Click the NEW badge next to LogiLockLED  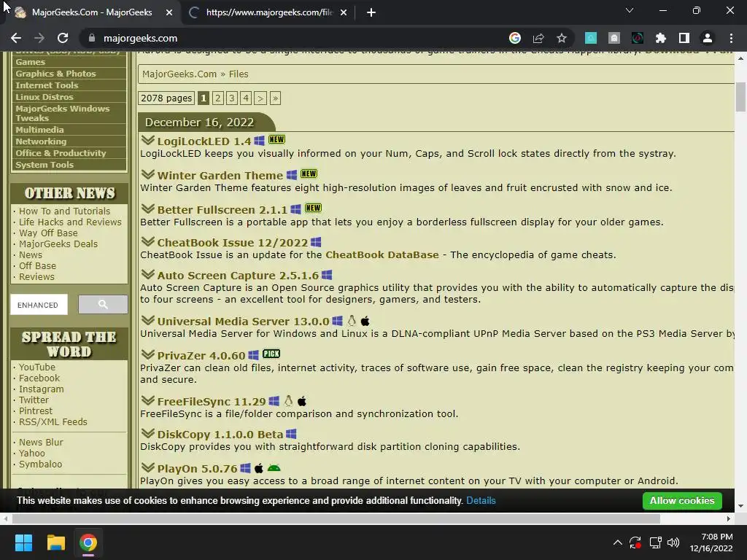(x=276, y=139)
